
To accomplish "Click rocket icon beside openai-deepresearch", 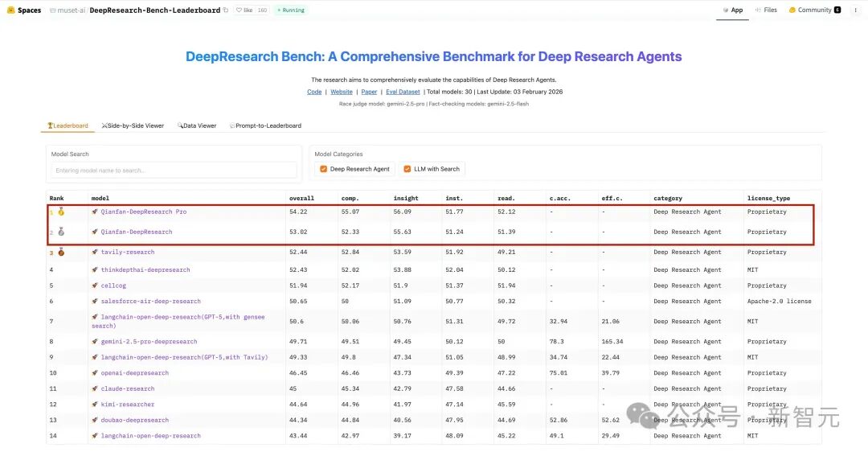I will tap(95, 373).
